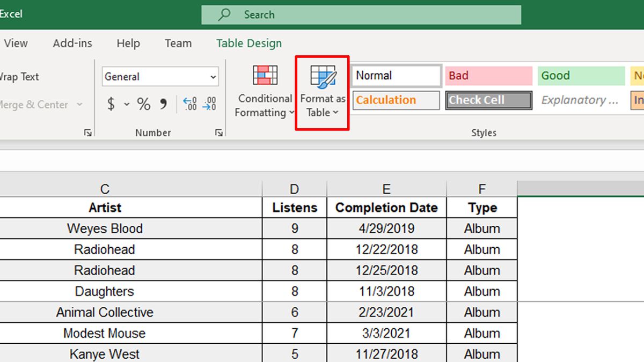
Task: Open the Help ribbon tab
Action: [x=128, y=43]
